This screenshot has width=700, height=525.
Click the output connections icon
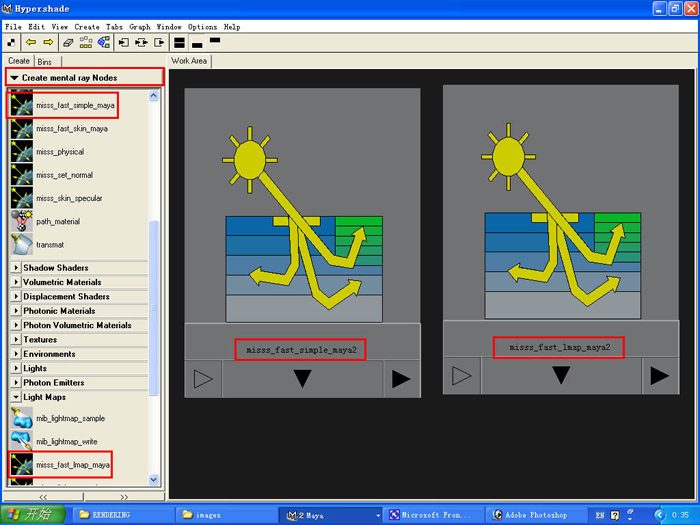pos(159,42)
